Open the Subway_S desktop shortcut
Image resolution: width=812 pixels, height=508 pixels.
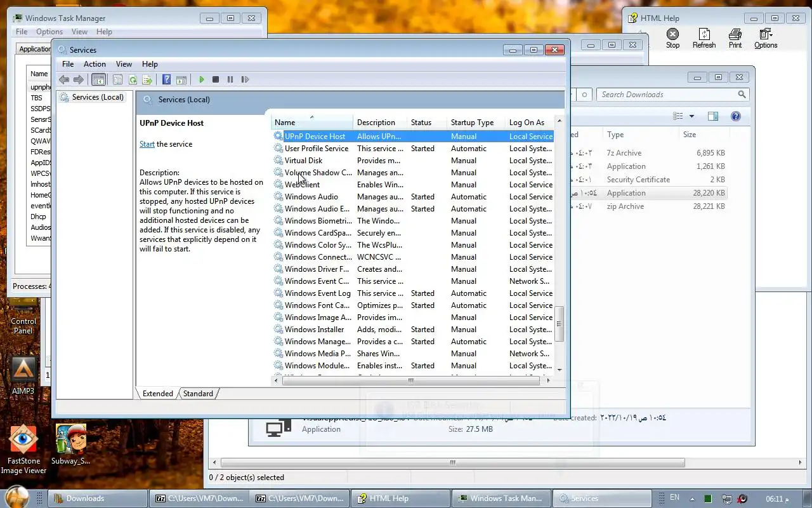click(x=70, y=444)
